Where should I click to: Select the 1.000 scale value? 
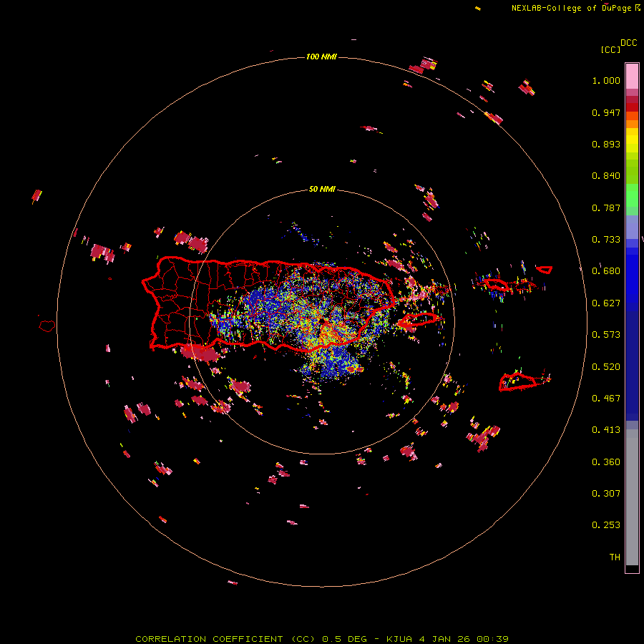(x=606, y=80)
